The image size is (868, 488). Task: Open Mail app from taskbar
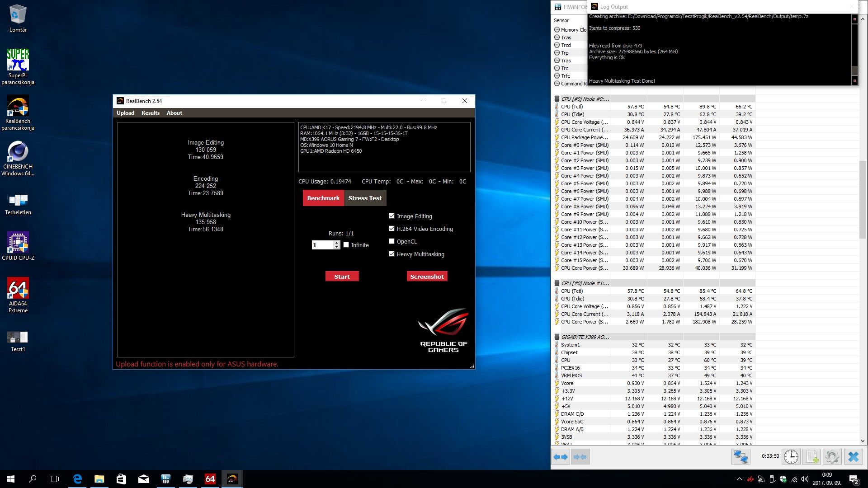(x=143, y=479)
